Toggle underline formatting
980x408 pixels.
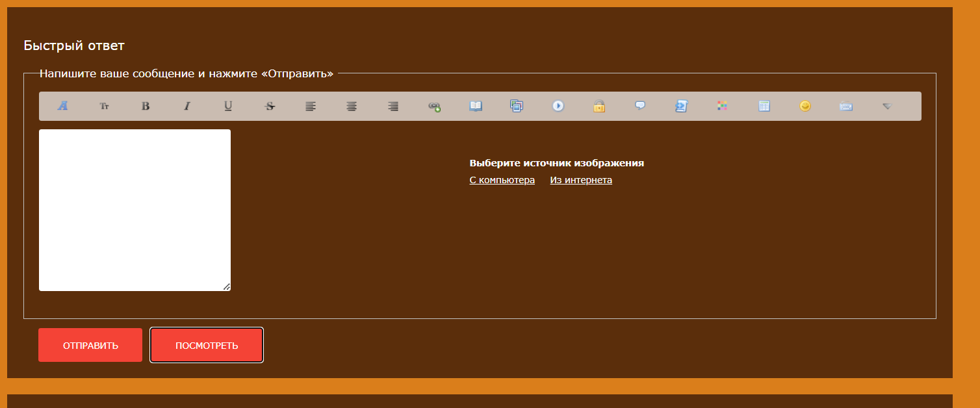(228, 106)
